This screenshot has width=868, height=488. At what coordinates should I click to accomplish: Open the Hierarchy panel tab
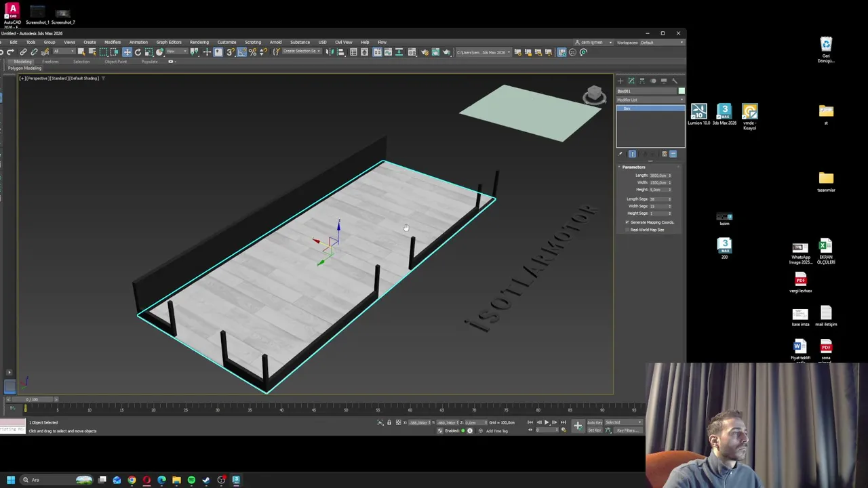[x=642, y=81]
